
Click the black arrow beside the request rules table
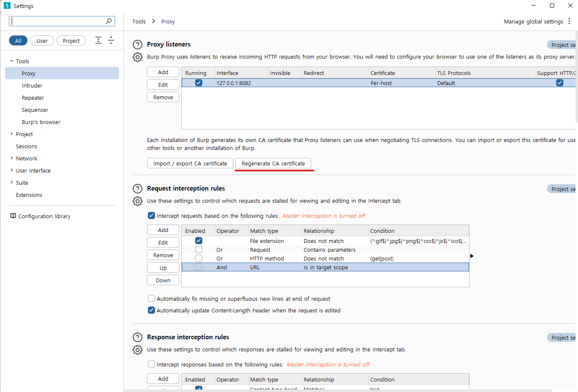[472, 256]
